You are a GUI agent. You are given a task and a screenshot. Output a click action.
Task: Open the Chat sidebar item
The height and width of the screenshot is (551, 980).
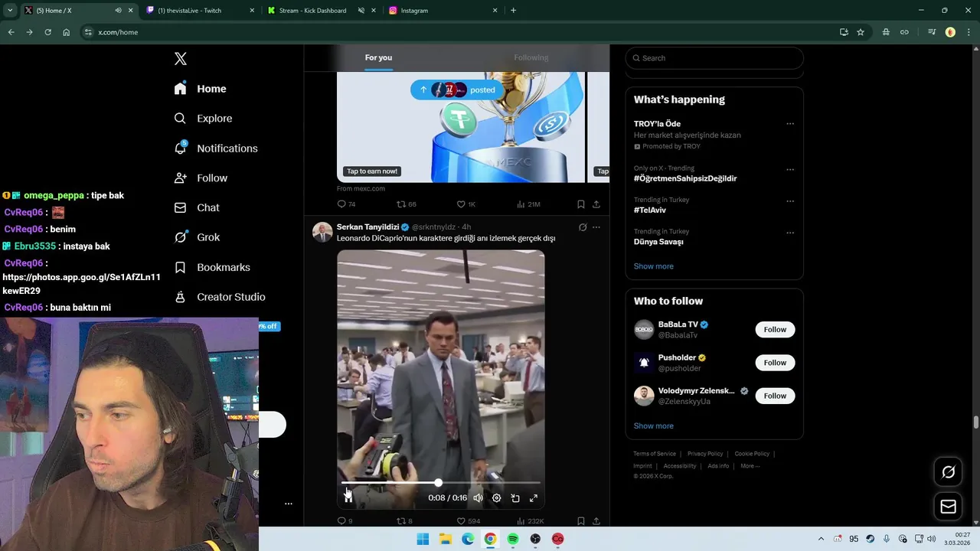[x=196, y=207]
